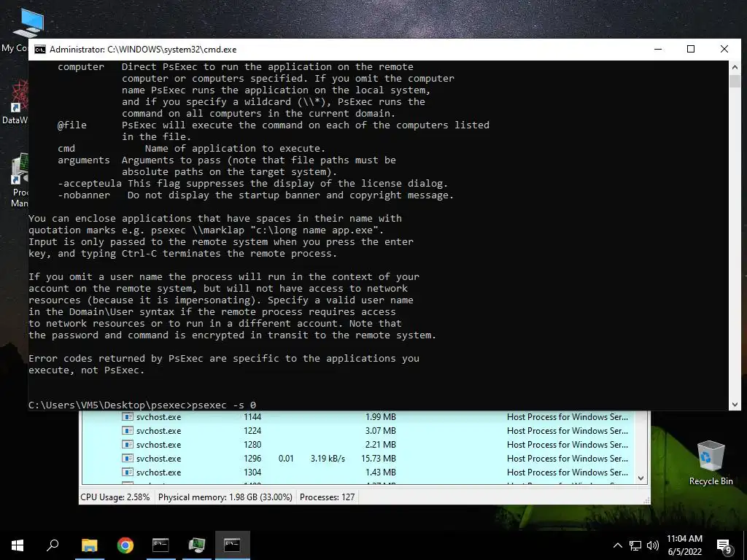Open the volume tray icon
Viewport: 747px width, 560px height.
(x=653, y=545)
